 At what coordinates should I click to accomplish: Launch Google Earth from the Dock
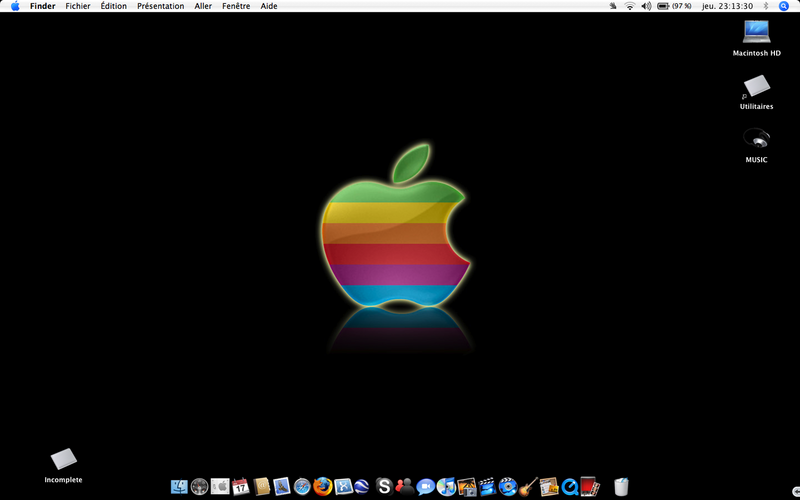(361, 486)
